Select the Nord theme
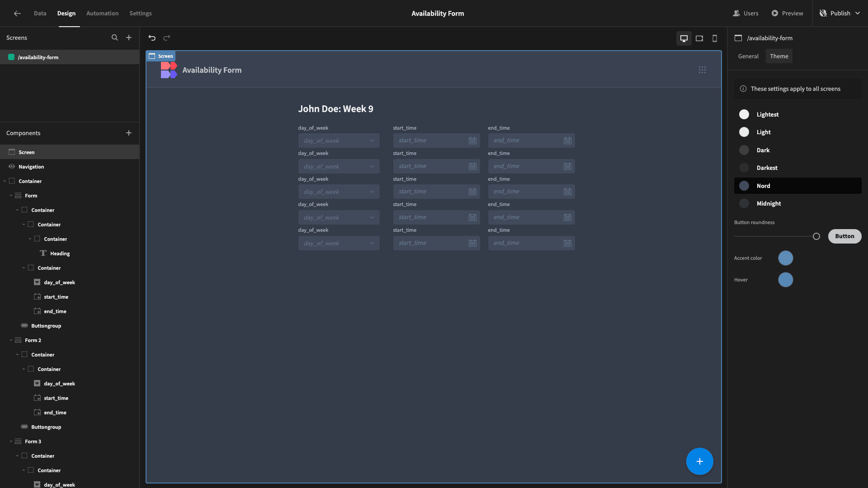Screen dimensions: 868x488 pos(797,186)
